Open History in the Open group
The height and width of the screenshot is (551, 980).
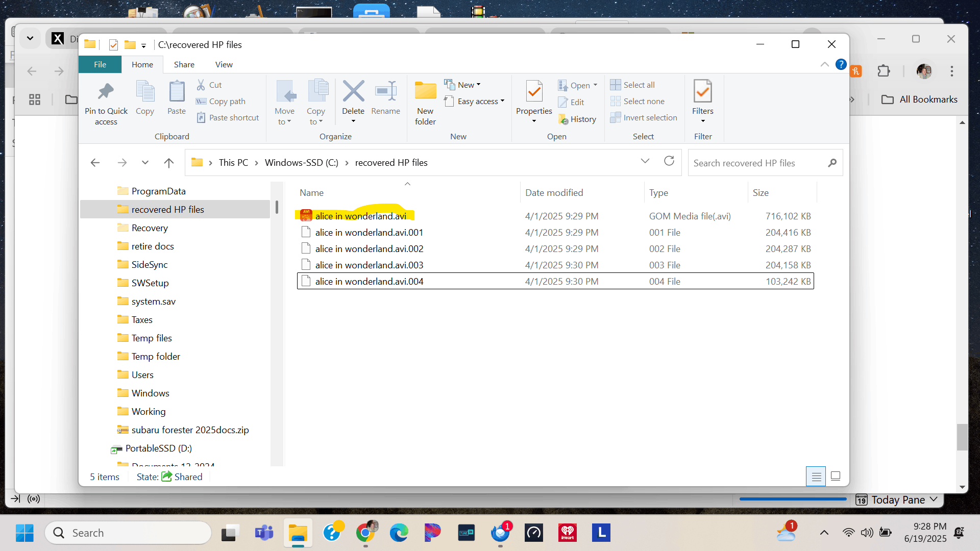click(577, 119)
